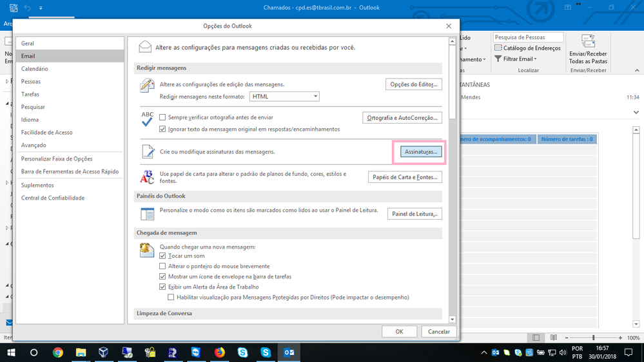Show hidden system tray icons chevron
This screenshot has height=362, width=644.
pos(484,352)
